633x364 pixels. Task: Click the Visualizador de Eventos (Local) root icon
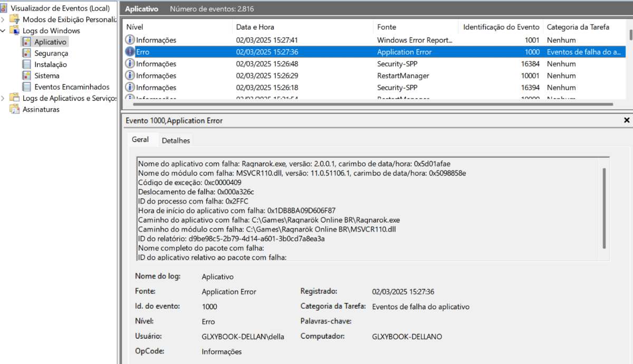tap(4, 8)
